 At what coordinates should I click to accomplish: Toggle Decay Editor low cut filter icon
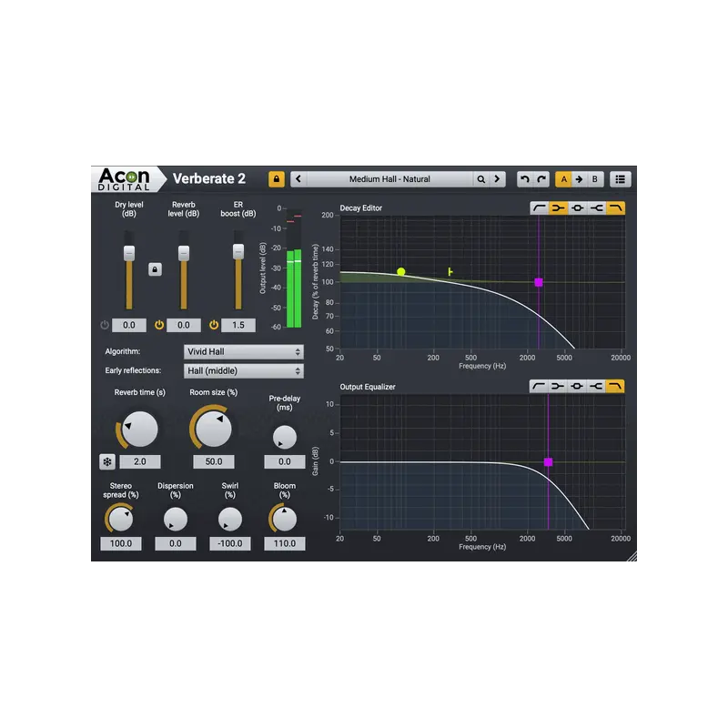pyautogui.click(x=539, y=208)
